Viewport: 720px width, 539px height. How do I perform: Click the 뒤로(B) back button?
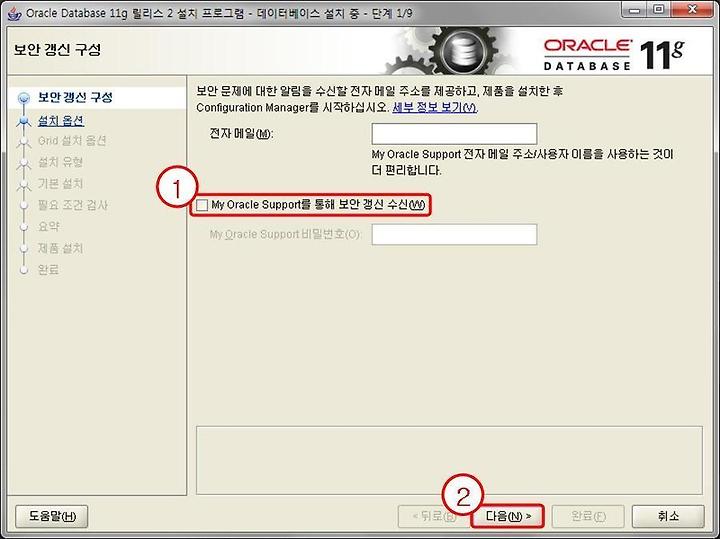pos(433,516)
